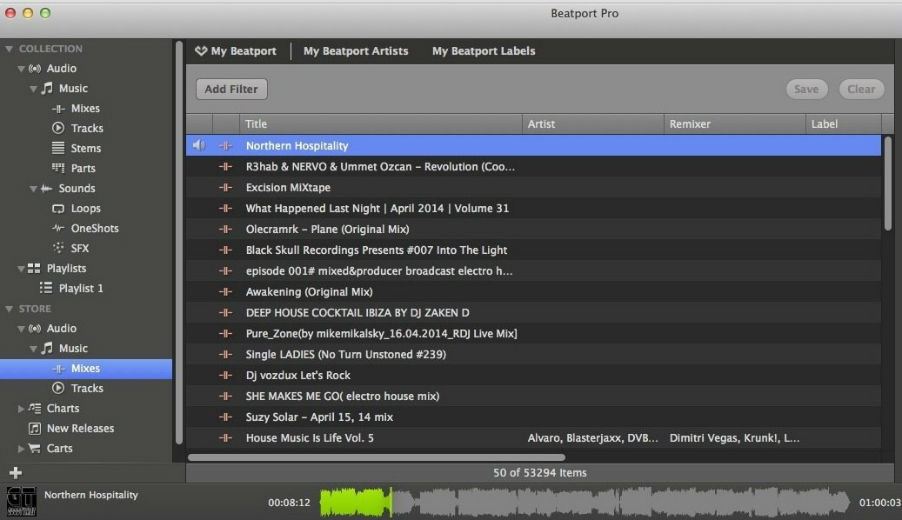Select 'Single LADIES (No Turn Unstoned #239)' row
The height and width of the screenshot is (520, 902).
(x=533, y=354)
